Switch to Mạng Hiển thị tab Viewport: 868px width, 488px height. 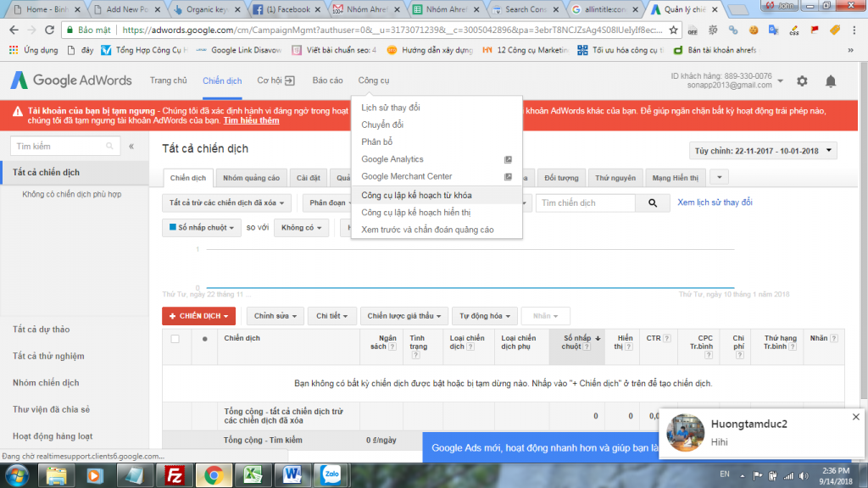[675, 178]
